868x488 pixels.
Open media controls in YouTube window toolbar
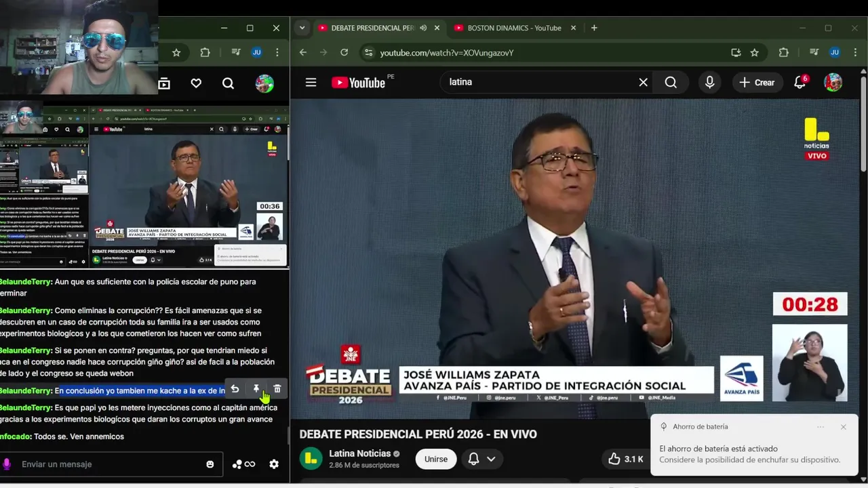pos(814,52)
